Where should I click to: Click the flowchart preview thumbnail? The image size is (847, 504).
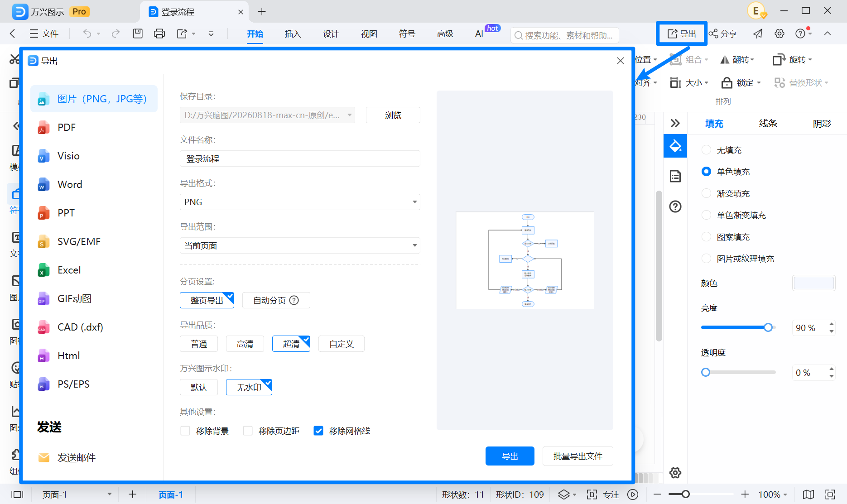(x=525, y=260)
